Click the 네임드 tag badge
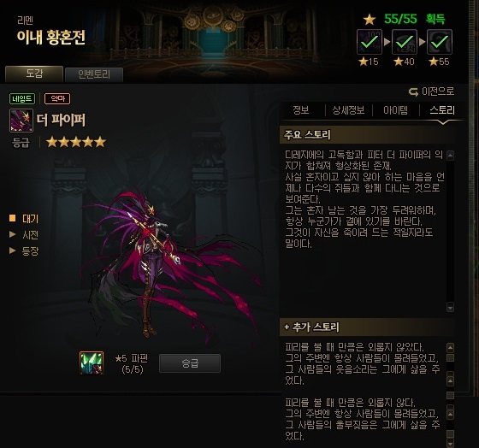The image size is (479, 448). point(22,98)
